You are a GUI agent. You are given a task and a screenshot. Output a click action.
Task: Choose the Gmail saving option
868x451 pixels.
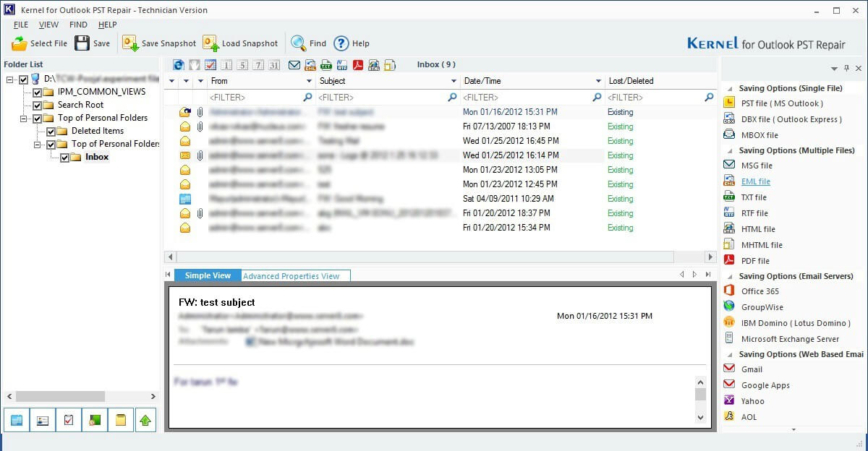coord(752,369)
